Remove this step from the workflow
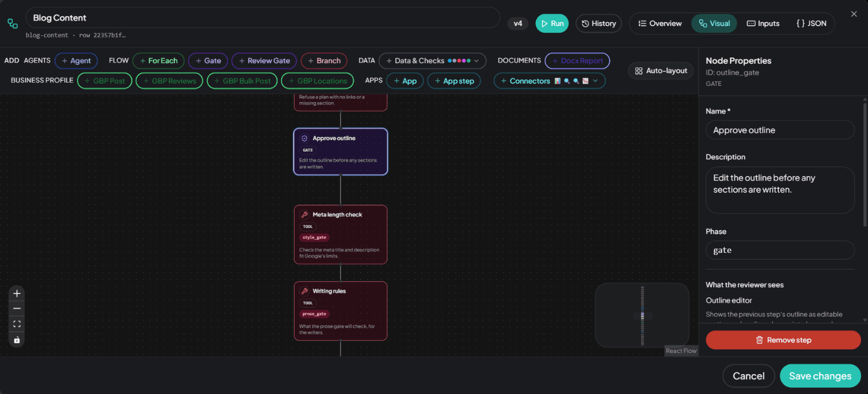Screen dimensions: 868x394 (783, 340)
